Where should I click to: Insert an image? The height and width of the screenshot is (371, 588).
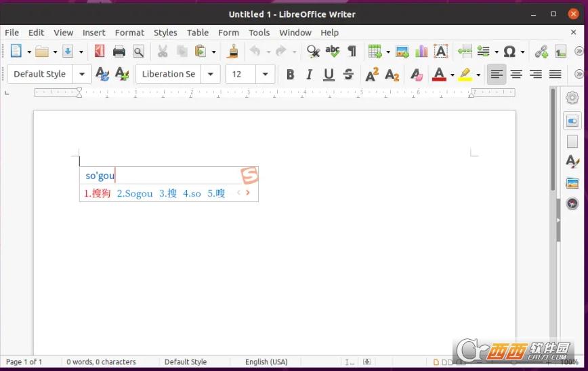(402, 52)
